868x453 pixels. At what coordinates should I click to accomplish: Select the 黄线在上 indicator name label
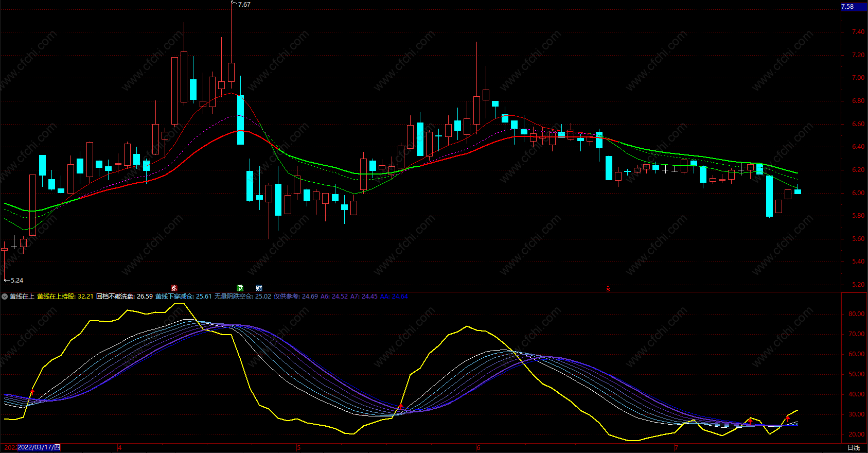(22, 297)
